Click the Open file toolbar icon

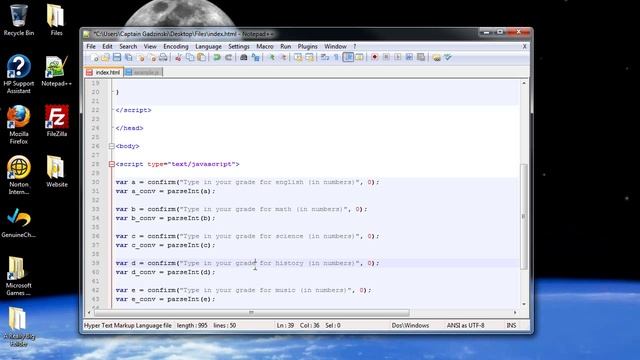[x=105, y=58]
